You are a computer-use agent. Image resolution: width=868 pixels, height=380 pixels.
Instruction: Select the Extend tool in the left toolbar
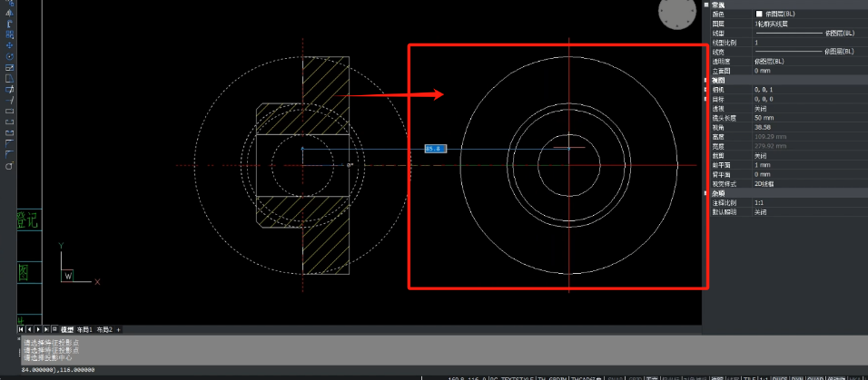click(x=9, y=101)
